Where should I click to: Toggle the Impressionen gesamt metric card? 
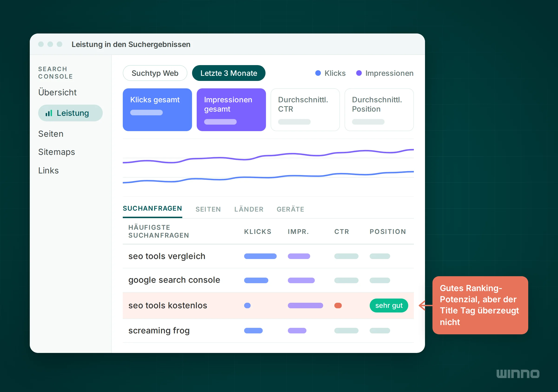click(231, 110)
